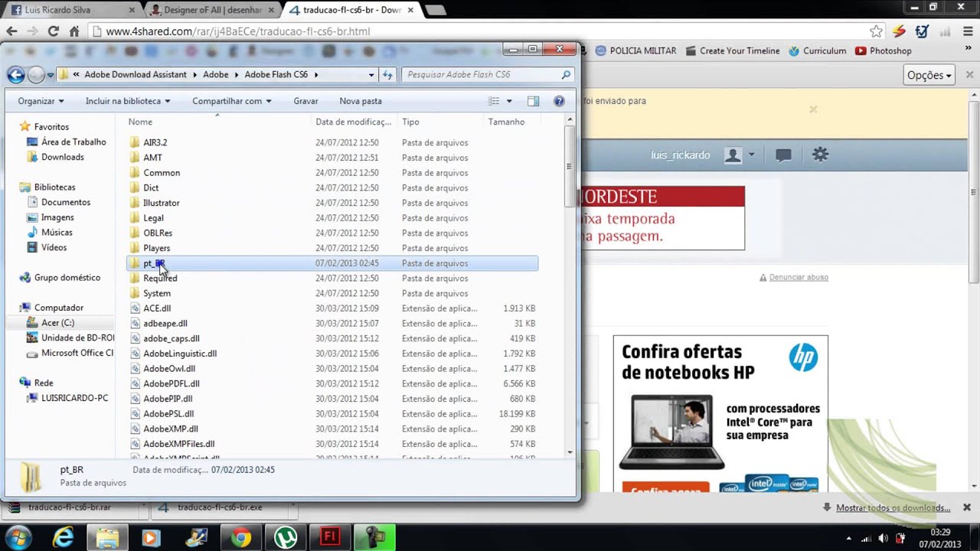Screen dimensions: 980x551
Task: Click the taskbar volume speaker icon
Action: [883, 539]
